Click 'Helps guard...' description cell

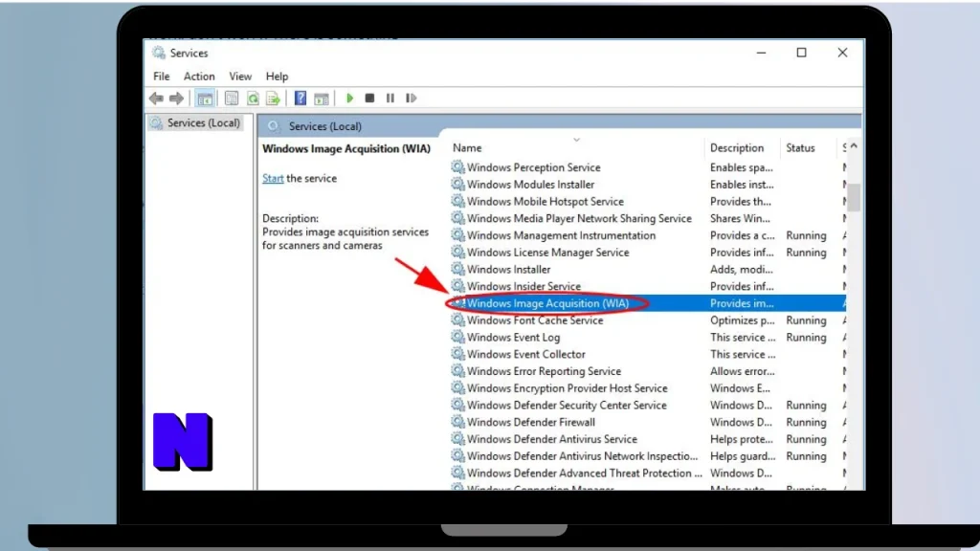[743, 456]
